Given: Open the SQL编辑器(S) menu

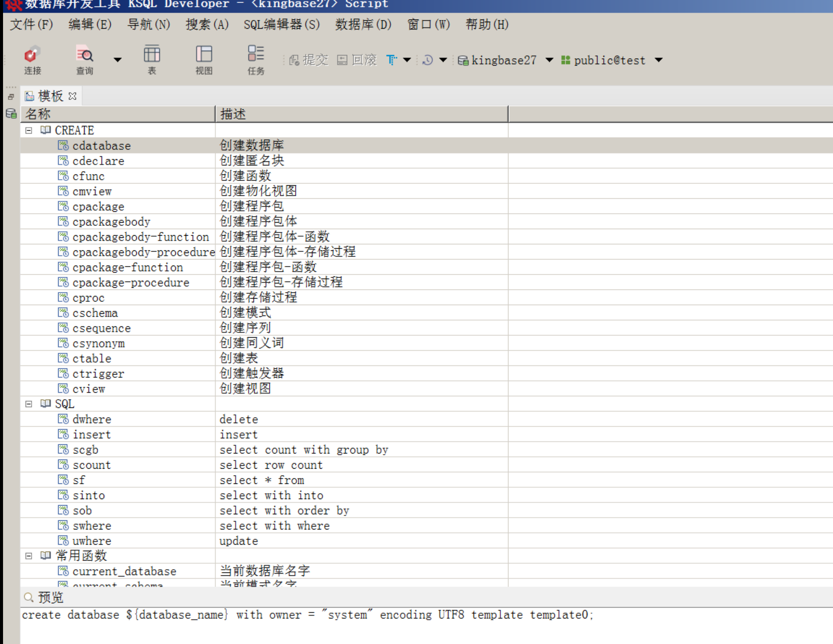Looking at the screenshot, I should pos(281,24).
